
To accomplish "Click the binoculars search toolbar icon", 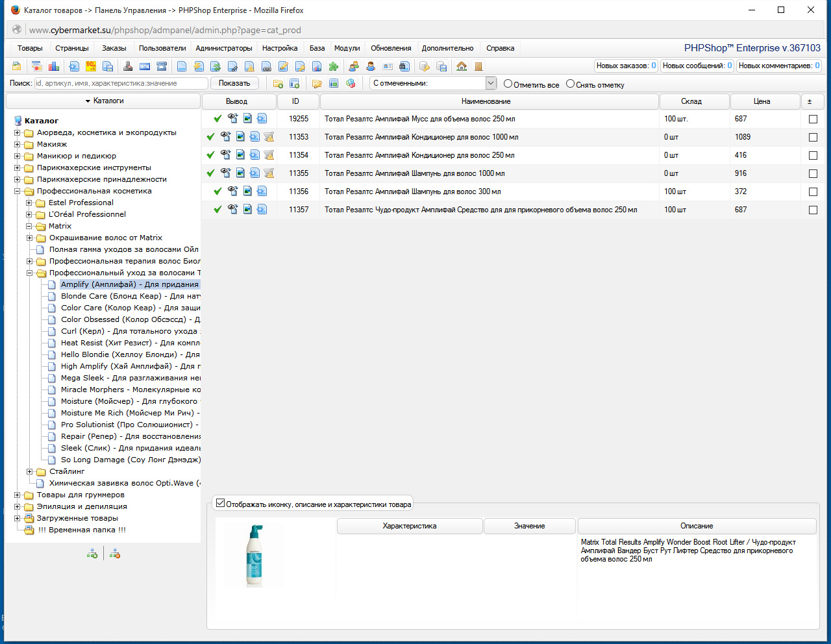I will (404, 66).
